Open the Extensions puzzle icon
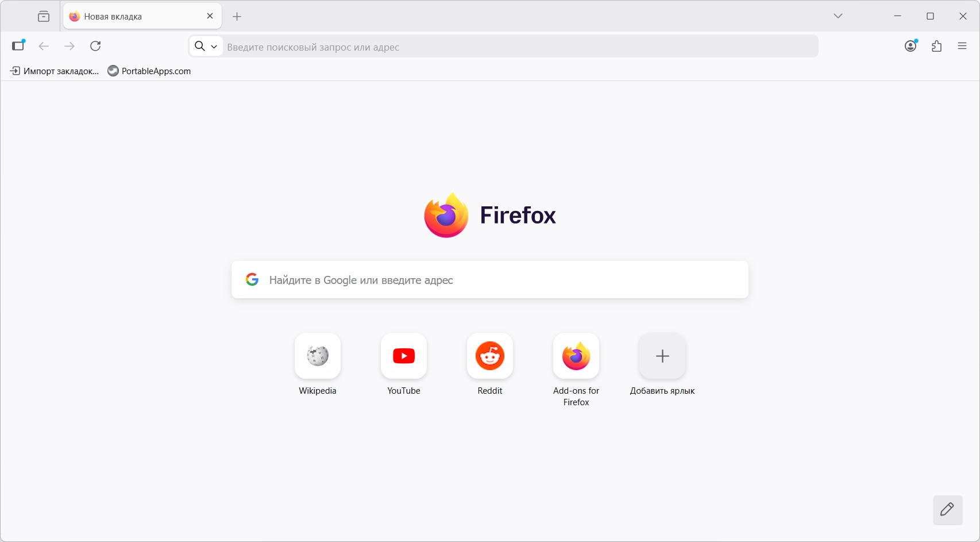This screenshot has width=980, height=542. [x=937, y=46]
